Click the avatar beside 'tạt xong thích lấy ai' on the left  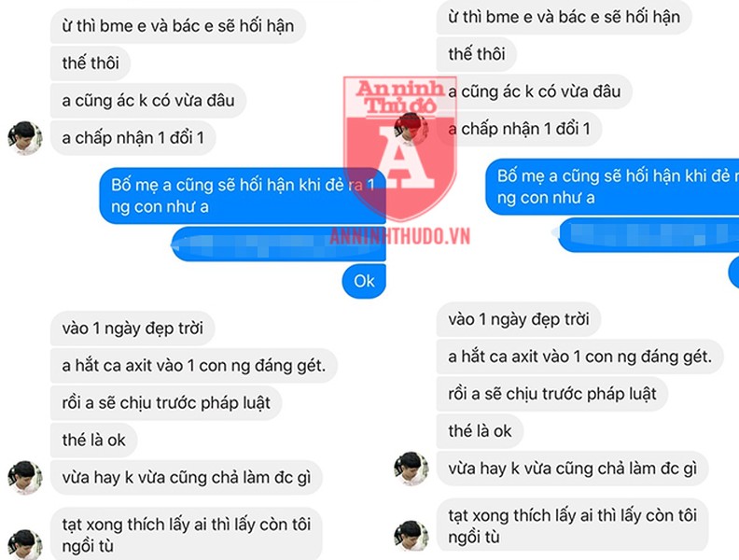[25, 544]
